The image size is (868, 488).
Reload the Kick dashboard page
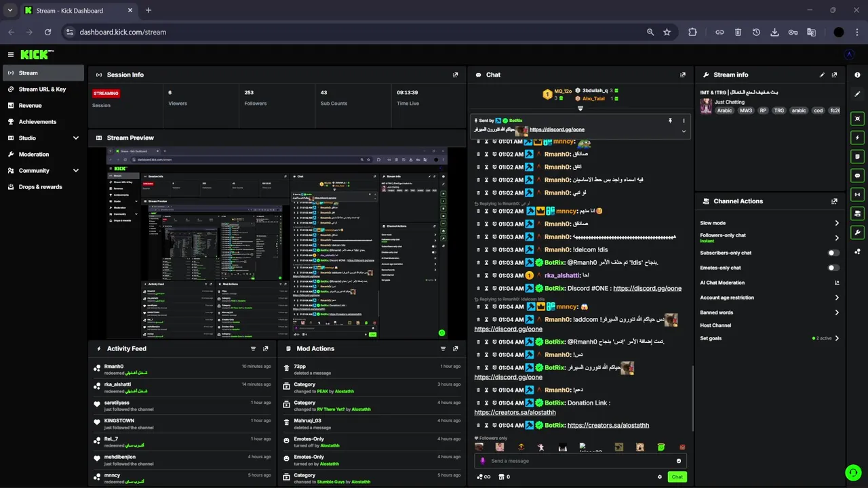tap(47, 32)
